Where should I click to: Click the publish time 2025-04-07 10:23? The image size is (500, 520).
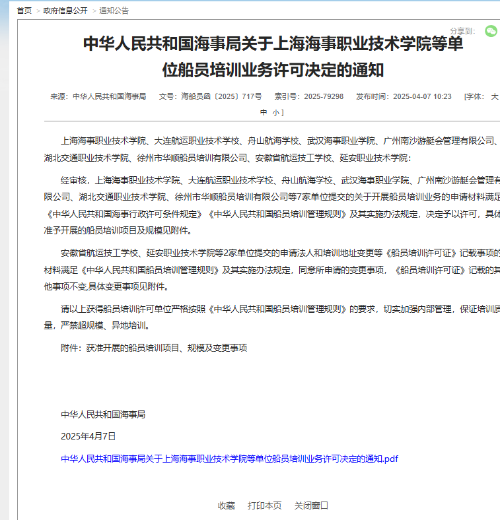coord(422,97)
